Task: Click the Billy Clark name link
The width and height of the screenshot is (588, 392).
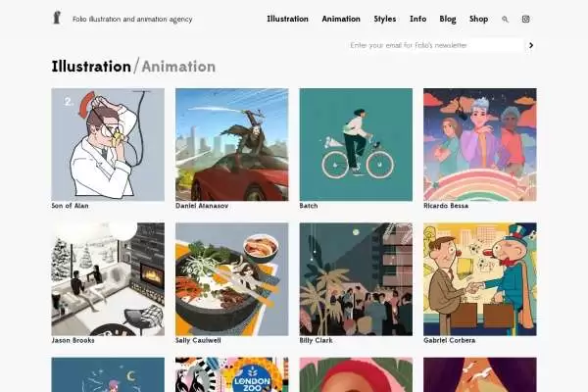Action: click(317, 340)
